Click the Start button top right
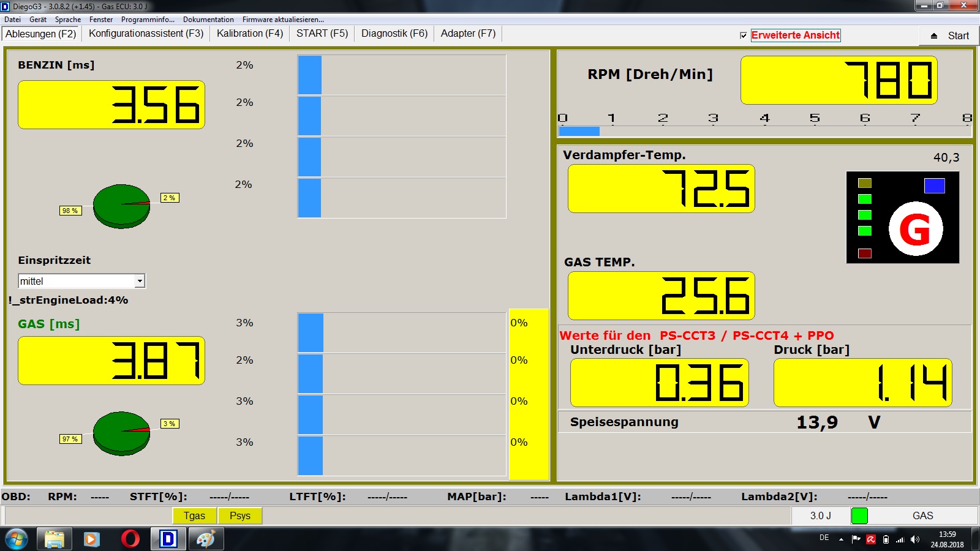This screenshot has height=551, width=980. tap(949, 36)
